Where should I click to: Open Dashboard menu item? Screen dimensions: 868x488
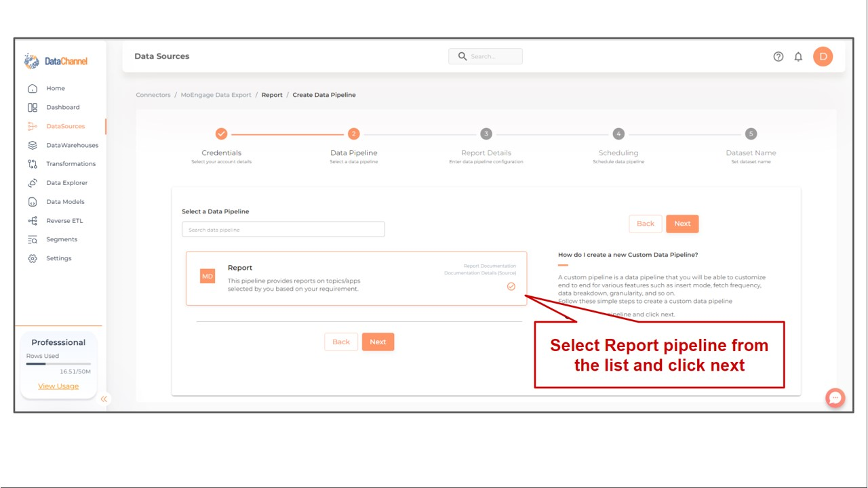tap(63, 107)
